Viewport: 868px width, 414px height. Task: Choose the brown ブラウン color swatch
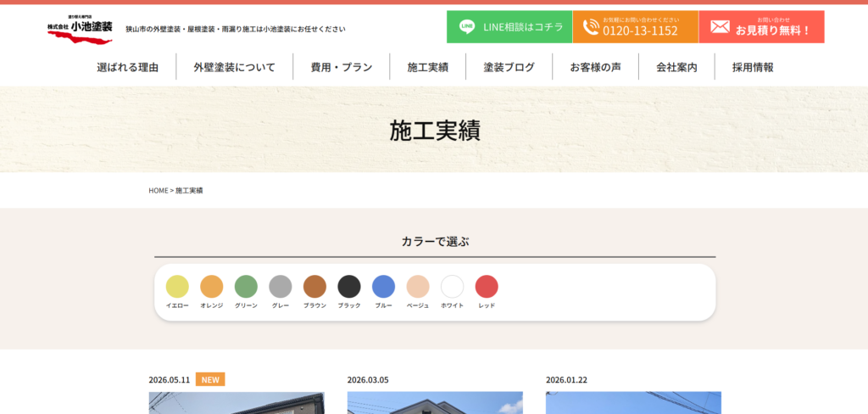[x=314, y=287]
